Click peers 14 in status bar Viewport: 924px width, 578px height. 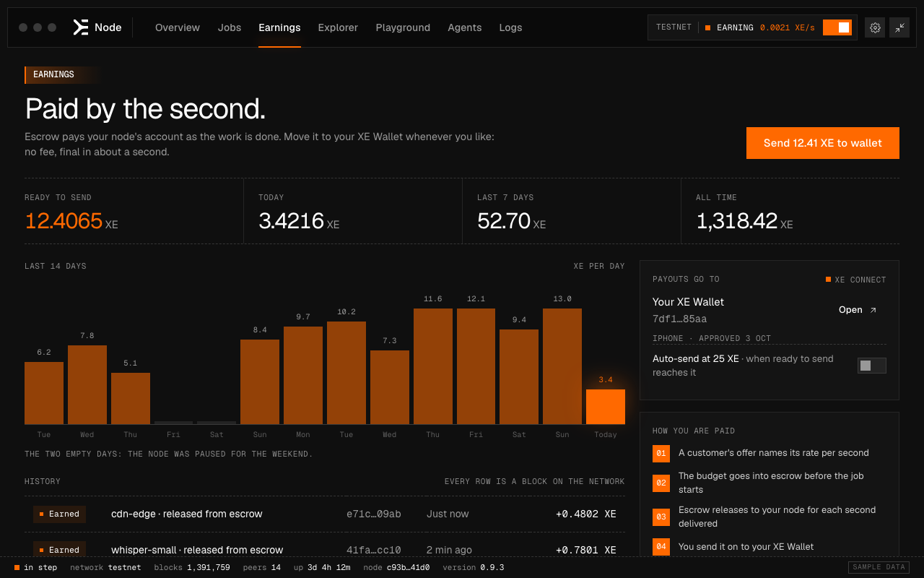click(262, 567)
